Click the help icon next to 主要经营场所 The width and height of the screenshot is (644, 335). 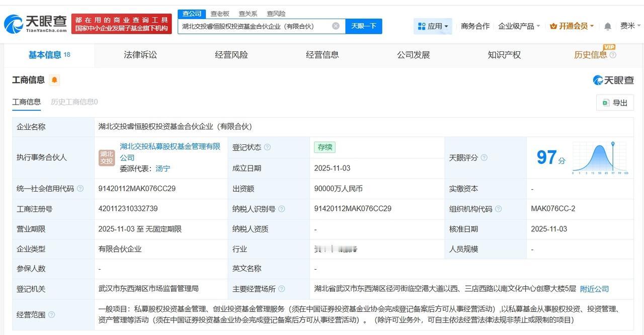click(x=281, y=289)
